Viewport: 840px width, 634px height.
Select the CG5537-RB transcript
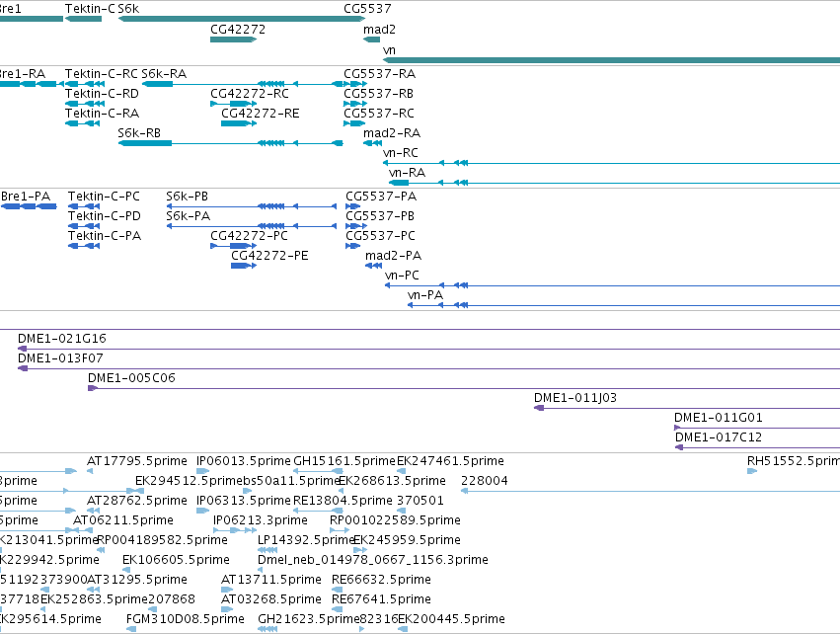point(355,104)
